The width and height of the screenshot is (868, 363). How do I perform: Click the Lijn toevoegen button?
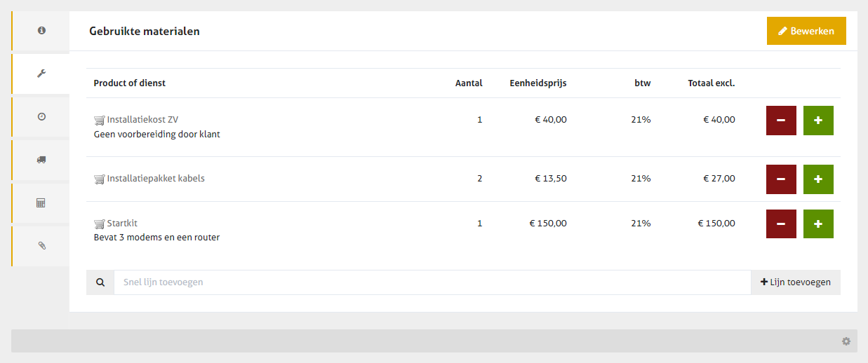pyautogui.click(x=796, y=282)
